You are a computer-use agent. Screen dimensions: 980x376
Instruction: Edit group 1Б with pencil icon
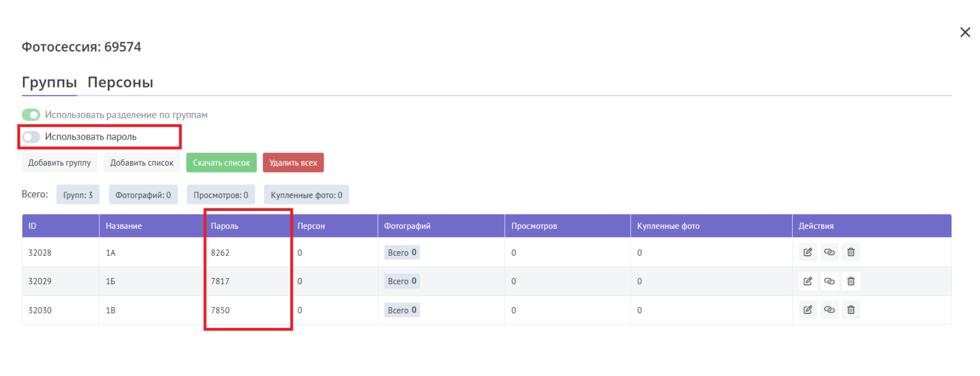pos(808,281)
